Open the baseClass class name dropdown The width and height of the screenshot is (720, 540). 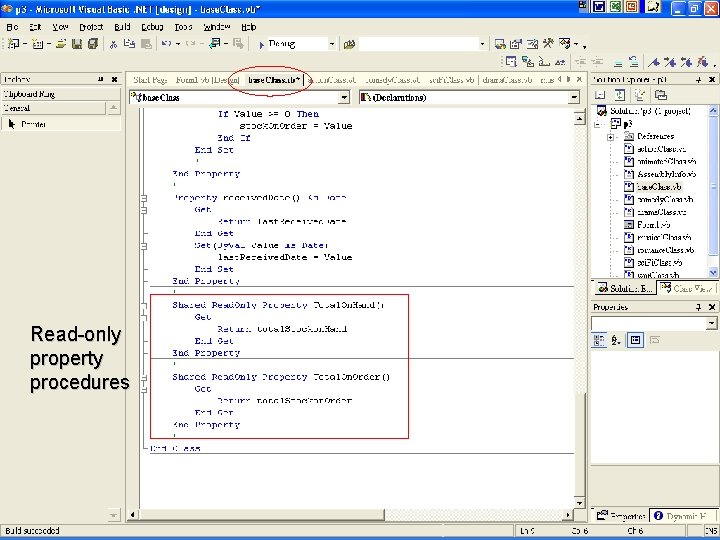[x=343, y=98]
